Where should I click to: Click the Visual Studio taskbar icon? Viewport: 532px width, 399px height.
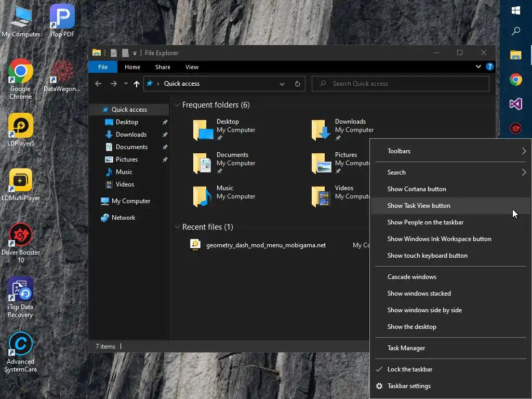click(516, 104)
